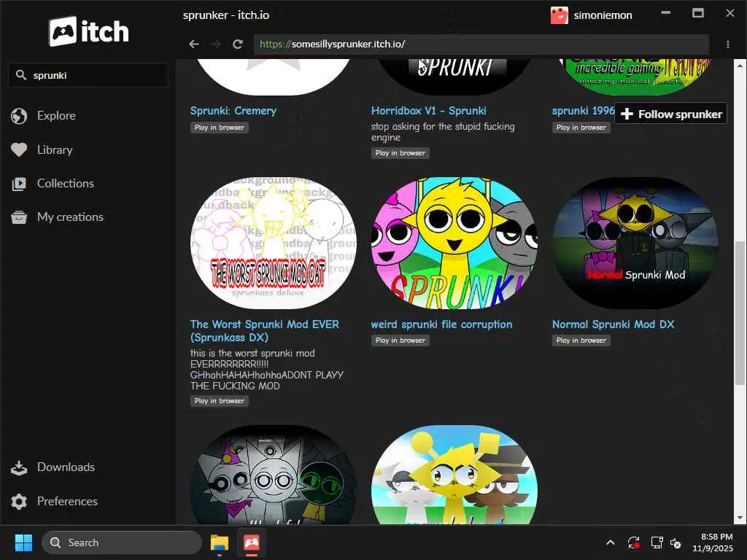Screen dimensions: 747x560
Task: Click the Library heart icon
Action: pyautogui.click(x=19, y=150)
